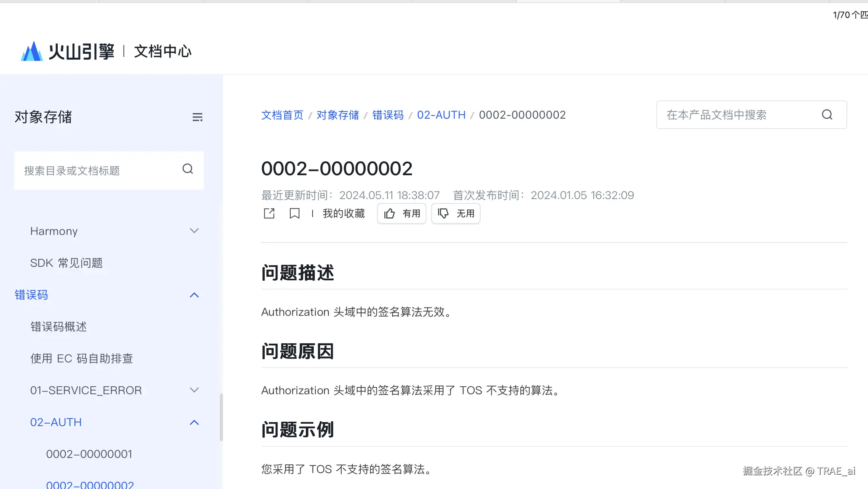Click the product docs search magnifier icon
The image size is (868, 489).
coord(827,115)
